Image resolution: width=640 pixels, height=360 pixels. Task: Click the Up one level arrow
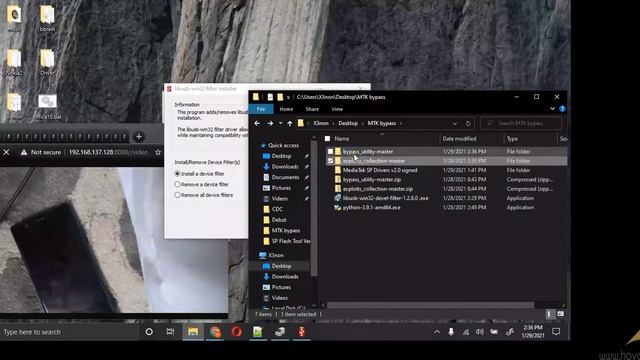coord(290,123)
